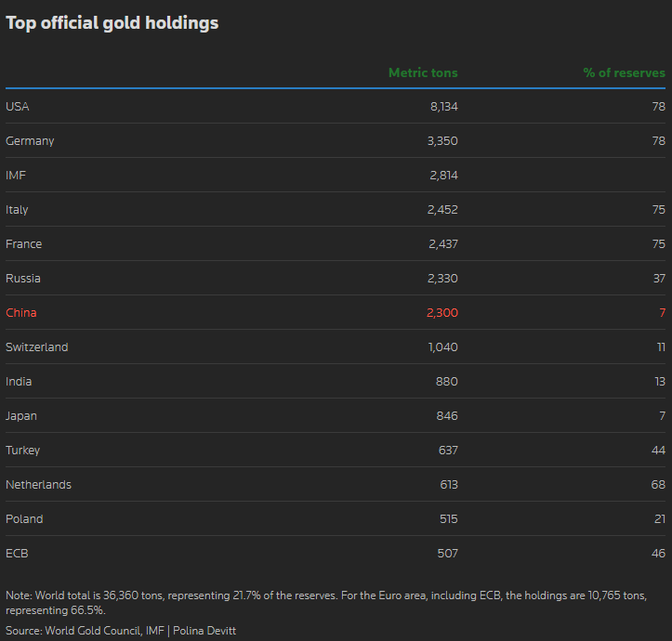Select the highlighted red China label

click(x=21, y=313)
